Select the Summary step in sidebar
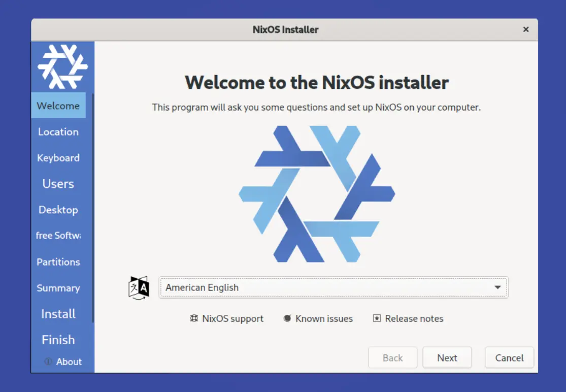Image resolution: width=566 pixels, height=392 pixels. [58, 288]
